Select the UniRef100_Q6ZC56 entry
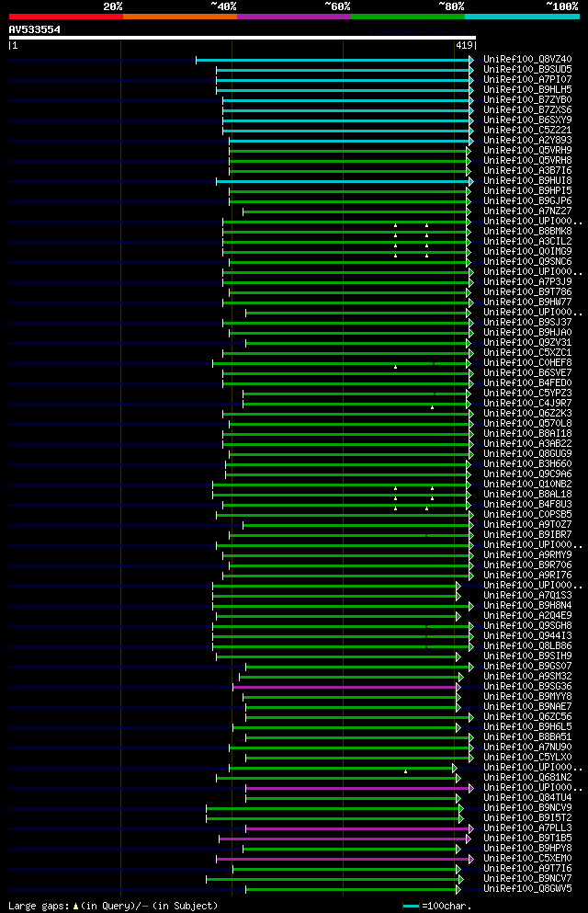The height and width of the screenshot is (913, 588). coord(527,717)
